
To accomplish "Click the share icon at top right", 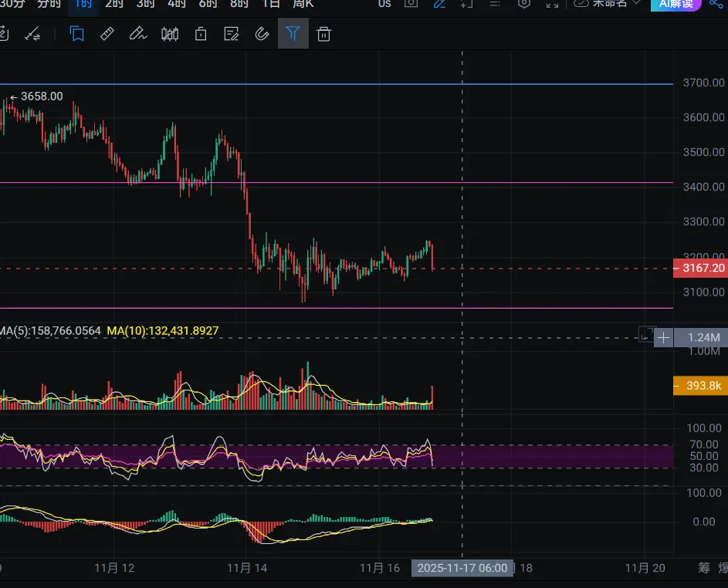I will click(717, 4).
